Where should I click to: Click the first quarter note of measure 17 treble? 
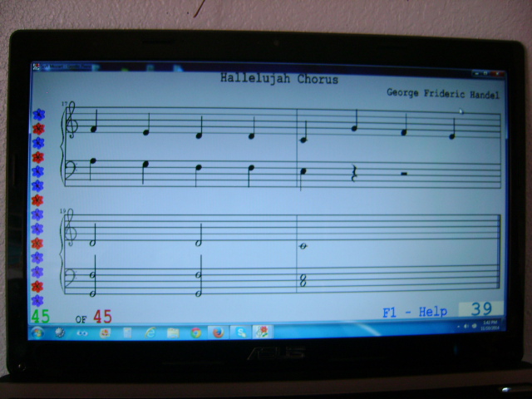pos(94,121)
